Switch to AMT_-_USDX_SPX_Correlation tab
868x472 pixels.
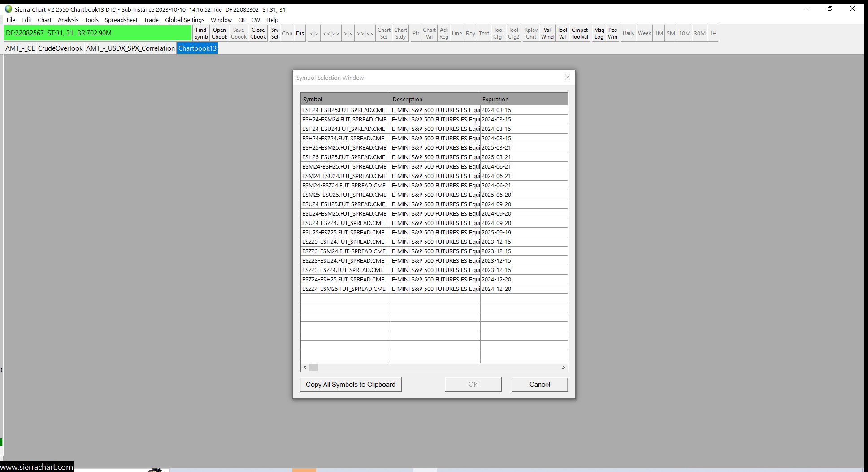130,48
